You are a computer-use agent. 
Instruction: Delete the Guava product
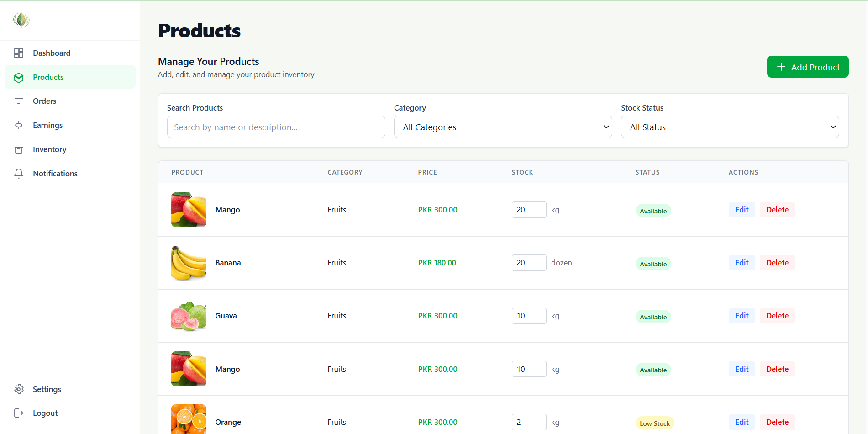tap(777, 316)
